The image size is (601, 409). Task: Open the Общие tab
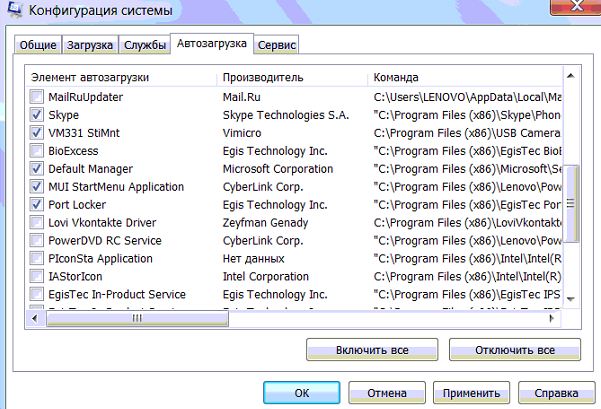point(38,45)
